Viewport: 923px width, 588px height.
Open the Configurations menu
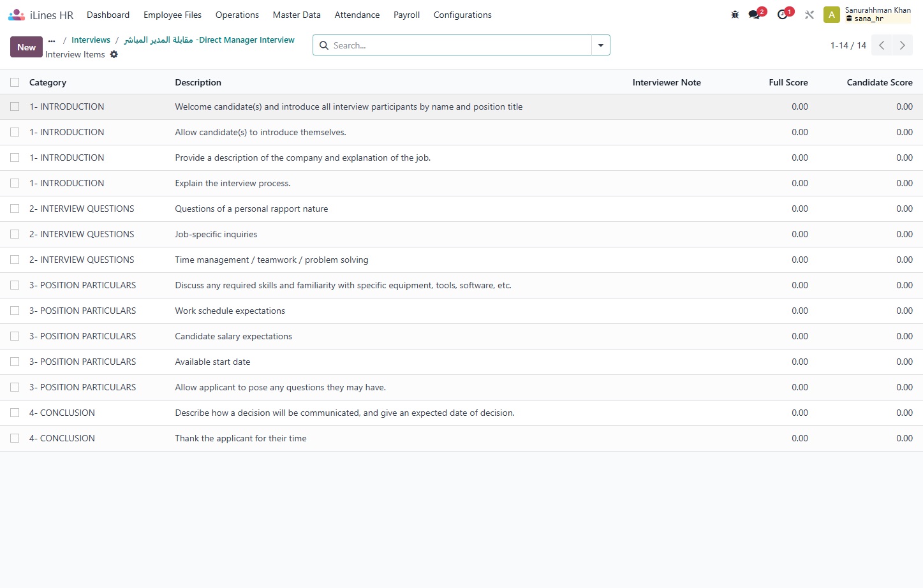tap(462, 15)
